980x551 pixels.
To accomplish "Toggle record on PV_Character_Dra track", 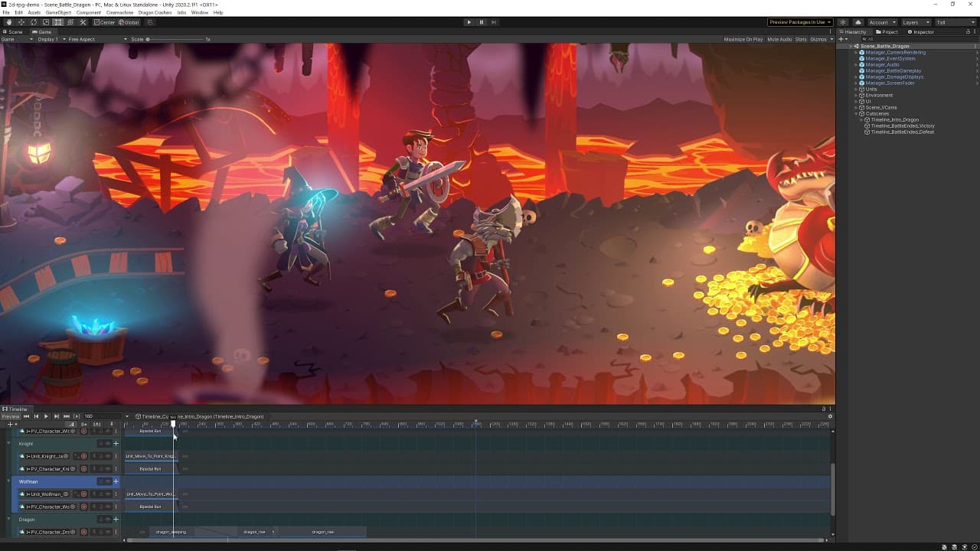I will click(x=84, y=532).
